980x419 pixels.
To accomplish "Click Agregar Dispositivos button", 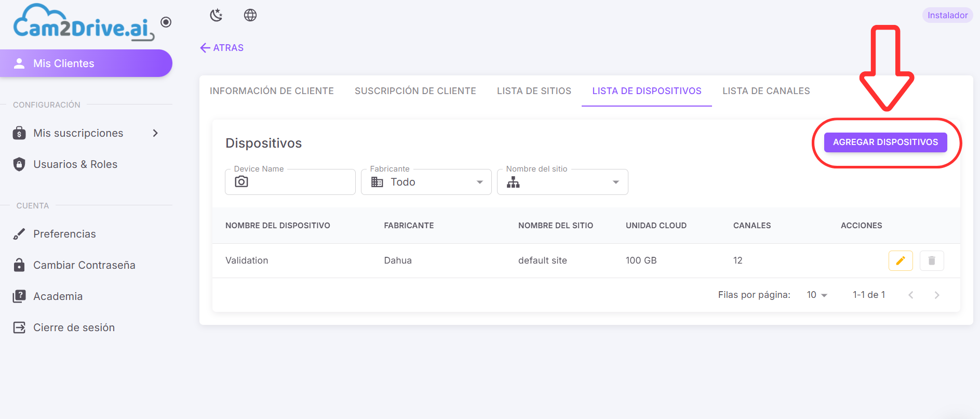I will point(885,142).
